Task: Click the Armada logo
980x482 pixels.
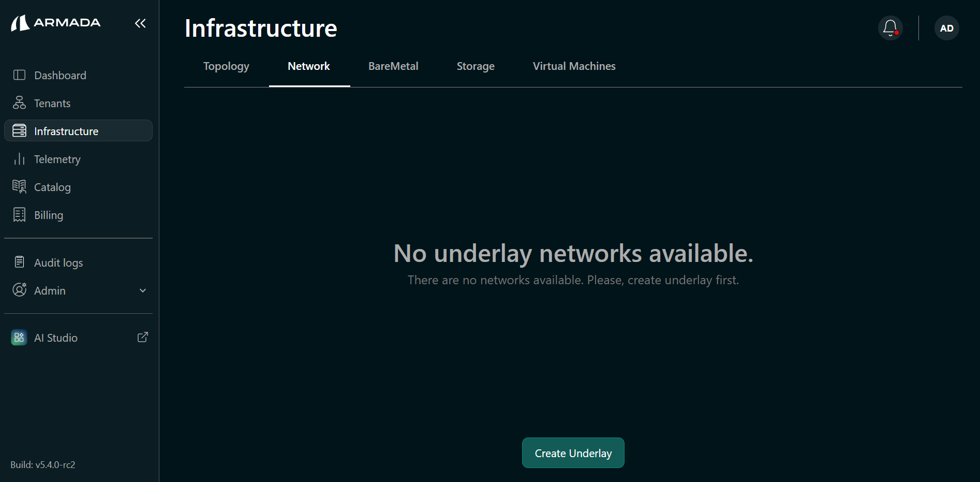Action: coord(56,23)
